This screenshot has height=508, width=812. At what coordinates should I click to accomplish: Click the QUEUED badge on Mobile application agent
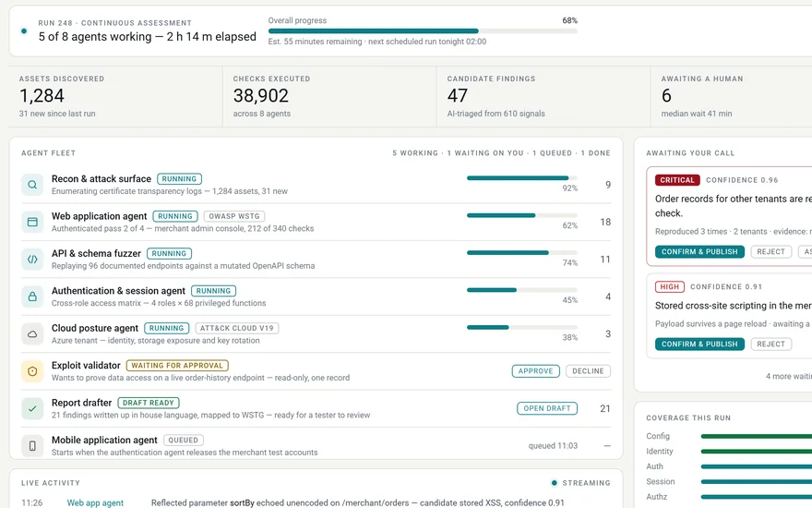pyautogui.click(x=184, y=440)
